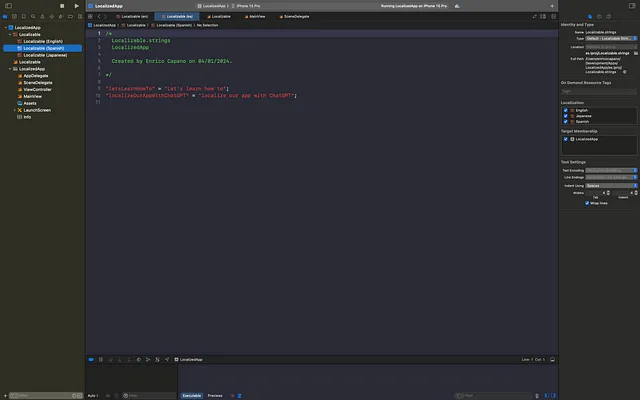Reveal full path in Finder arrow
Viewport: 640px width, 400px height.
(624, 72)
